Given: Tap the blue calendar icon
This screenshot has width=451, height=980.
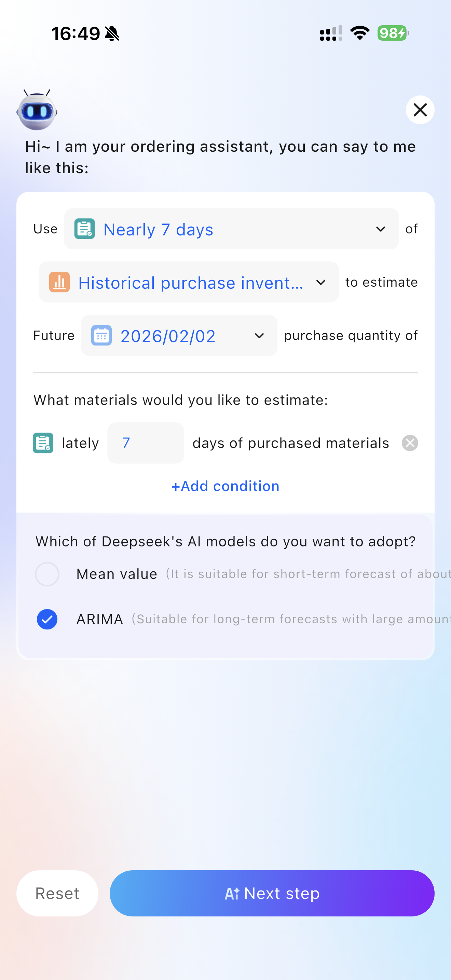Looking at the screenshot, I should [101, 335].
